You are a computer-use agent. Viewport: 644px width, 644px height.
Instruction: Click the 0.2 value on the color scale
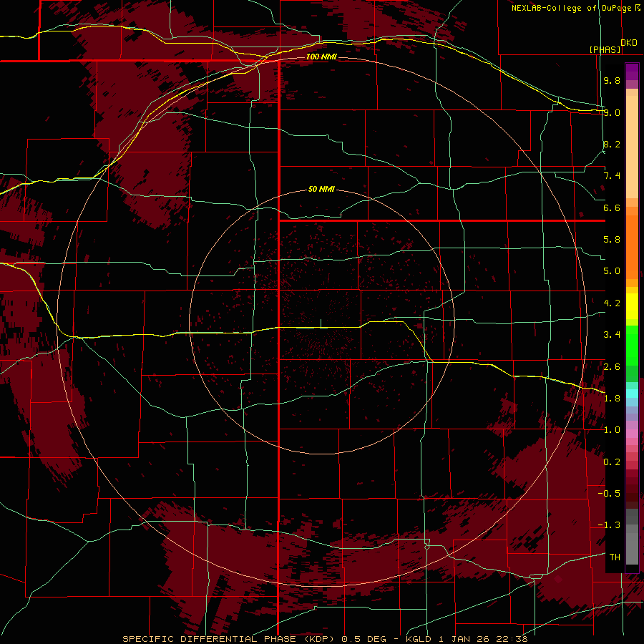[612, 462]
